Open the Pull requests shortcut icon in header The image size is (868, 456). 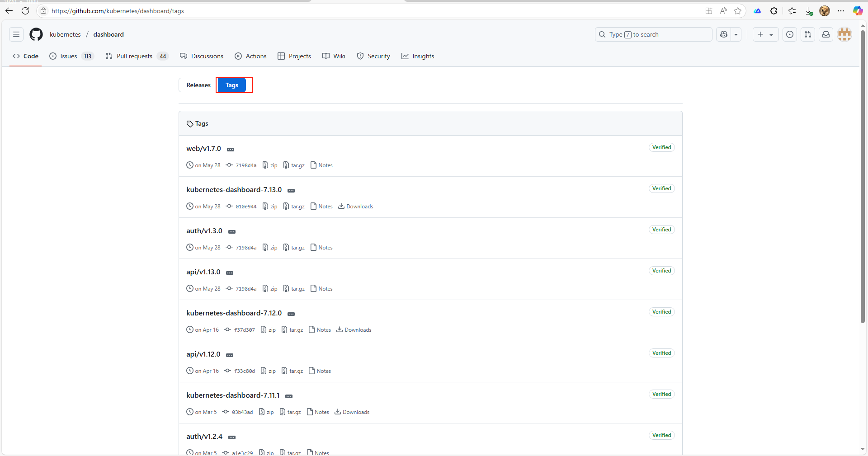[x=808, y=34]
